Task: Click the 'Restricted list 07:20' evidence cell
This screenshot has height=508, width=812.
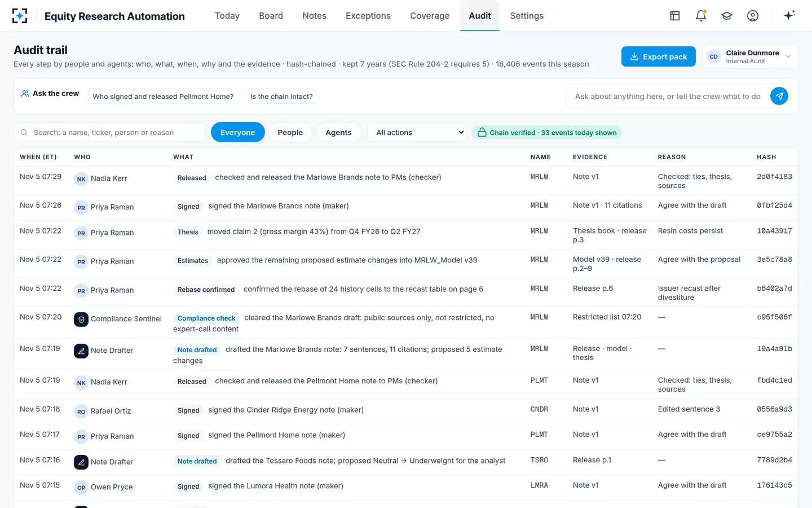Action: (607, 317)
